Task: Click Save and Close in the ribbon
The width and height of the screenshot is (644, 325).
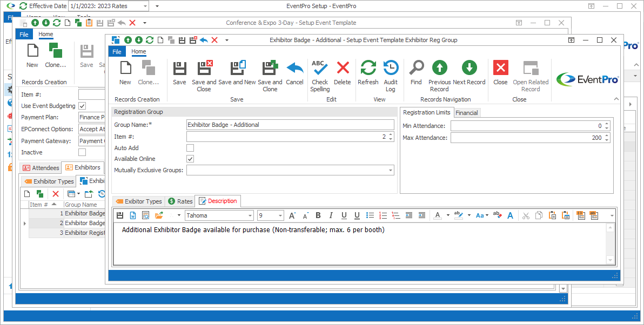Action: 204,76
